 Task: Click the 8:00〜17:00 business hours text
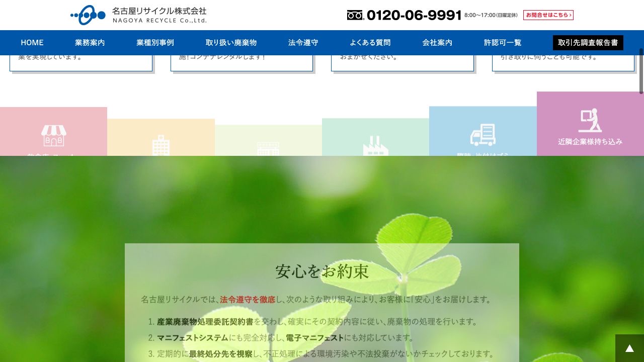coord(491,15)
